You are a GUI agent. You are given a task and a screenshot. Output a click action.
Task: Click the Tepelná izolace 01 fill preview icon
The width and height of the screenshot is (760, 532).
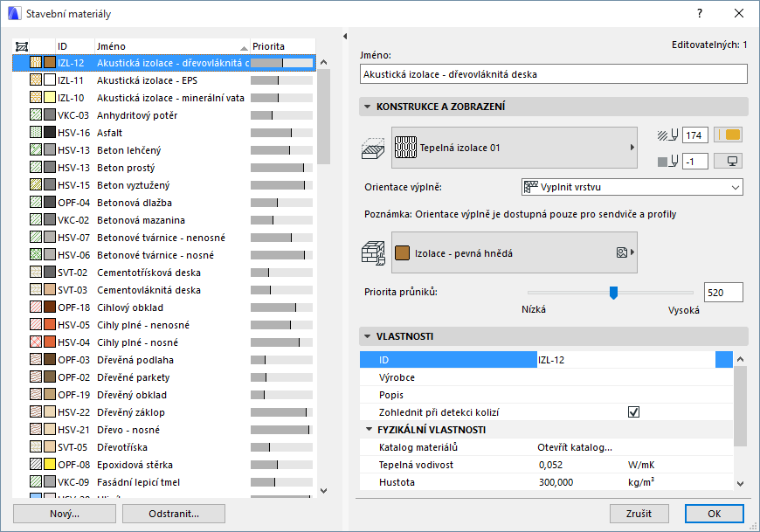405,148
